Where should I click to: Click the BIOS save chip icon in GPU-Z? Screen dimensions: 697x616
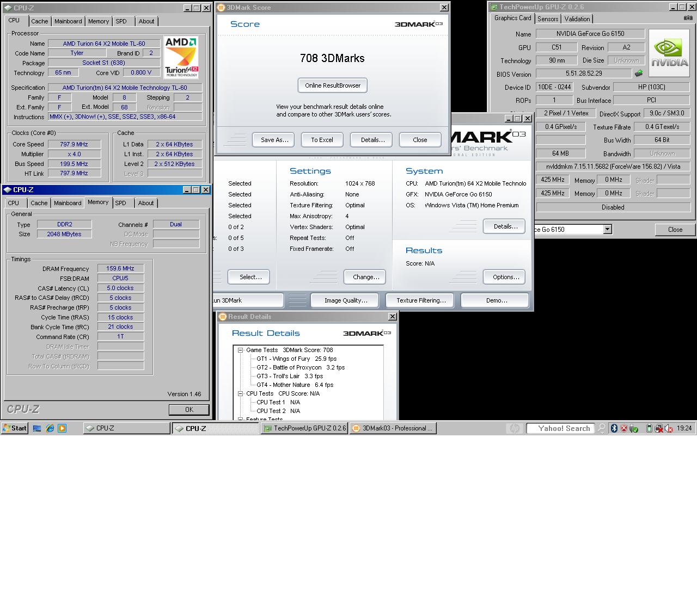click(639, 73)
